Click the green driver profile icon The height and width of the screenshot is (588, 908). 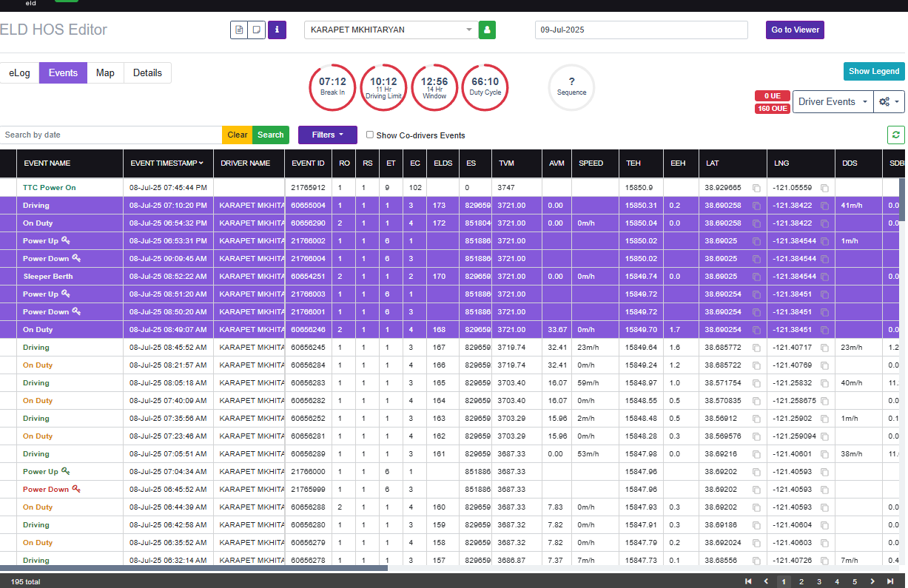(487, 30)
